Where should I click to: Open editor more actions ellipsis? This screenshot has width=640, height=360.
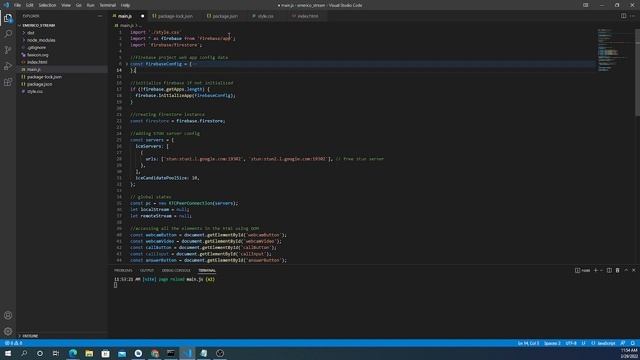(x=633, y=16)
